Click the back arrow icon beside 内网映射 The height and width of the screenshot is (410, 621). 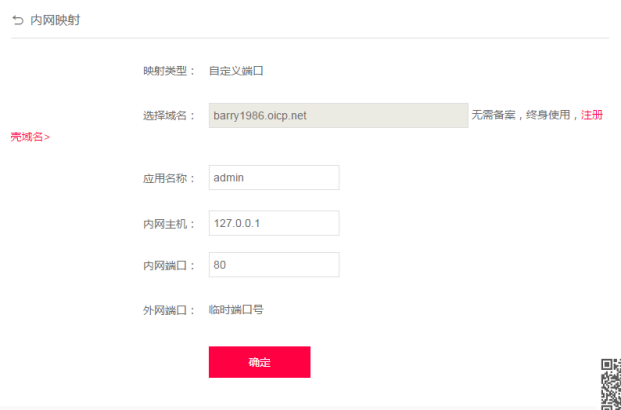(17, 19)
